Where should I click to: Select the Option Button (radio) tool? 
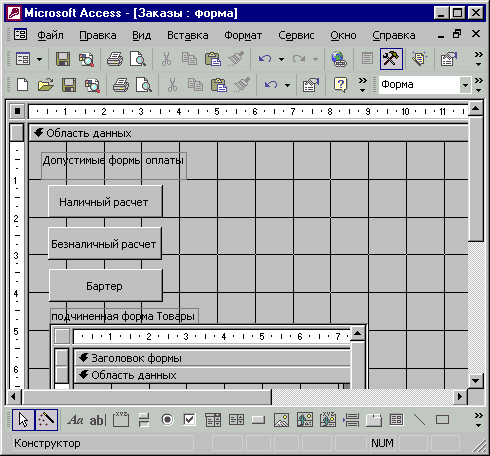pos(167,420)
